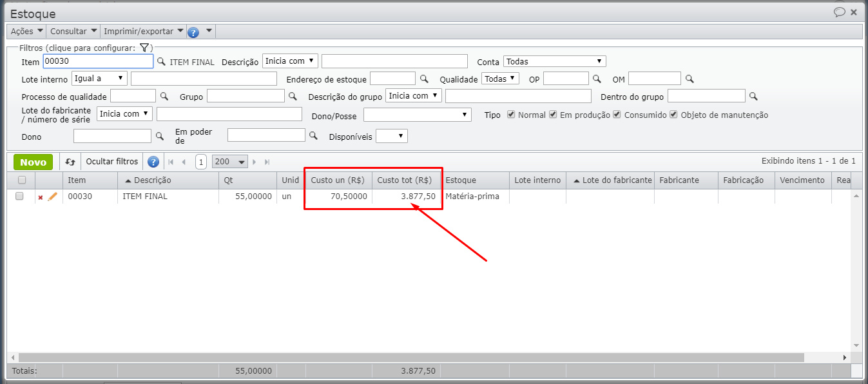
Task: Open the Qualidade 'Todas' dropdown
Action: tap(500, 79)
